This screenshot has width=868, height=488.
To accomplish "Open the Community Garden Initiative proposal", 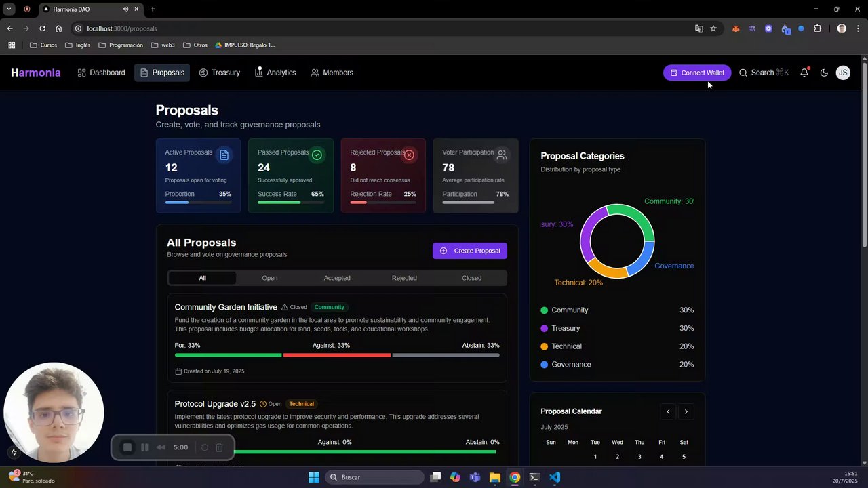I will [x=226, y=307].
